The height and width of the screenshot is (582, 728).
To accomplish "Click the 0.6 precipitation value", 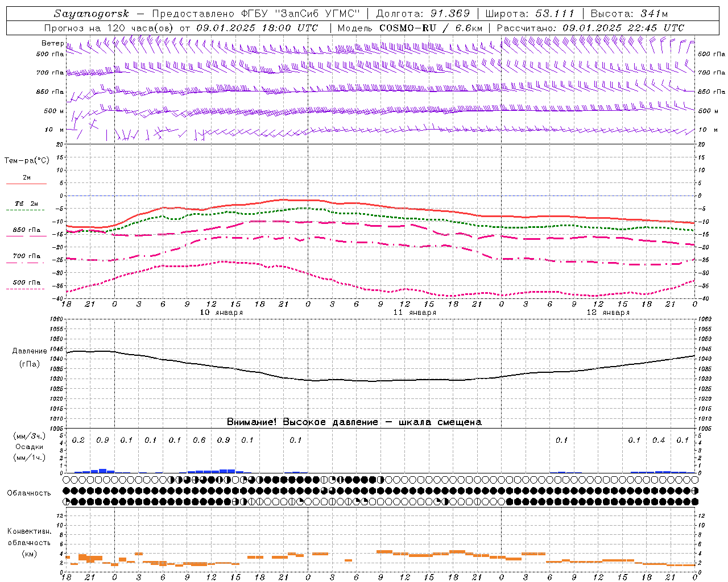I will tap(199, 440).
